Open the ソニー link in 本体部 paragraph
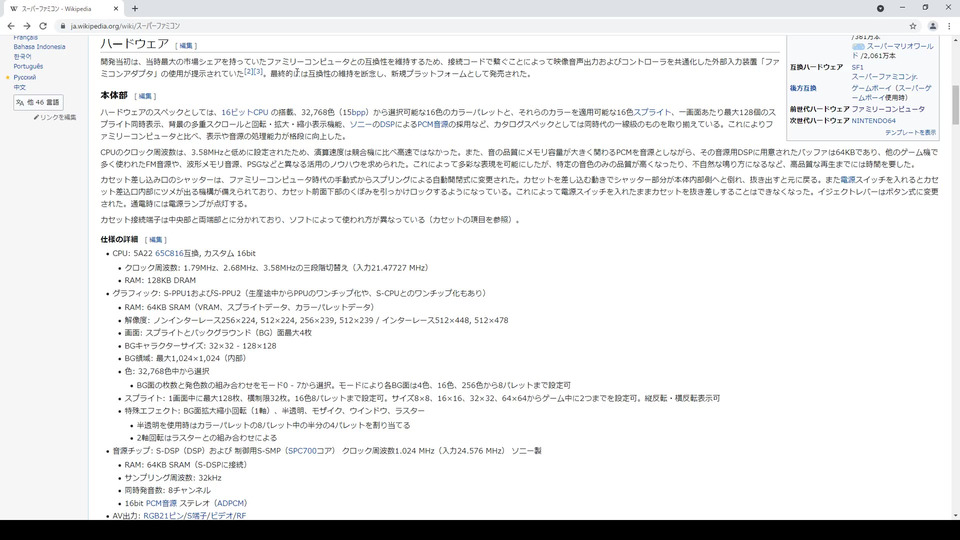960x540 pixels. coord(359,124)
